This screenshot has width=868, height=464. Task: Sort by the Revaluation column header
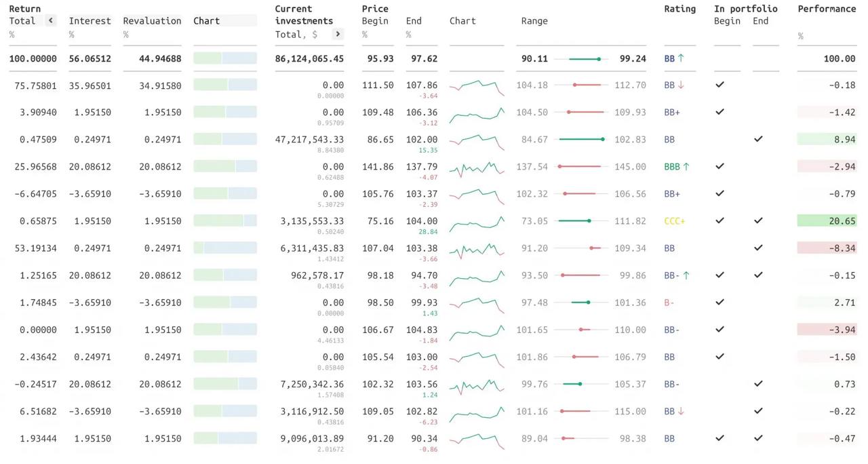coord(152,21)
